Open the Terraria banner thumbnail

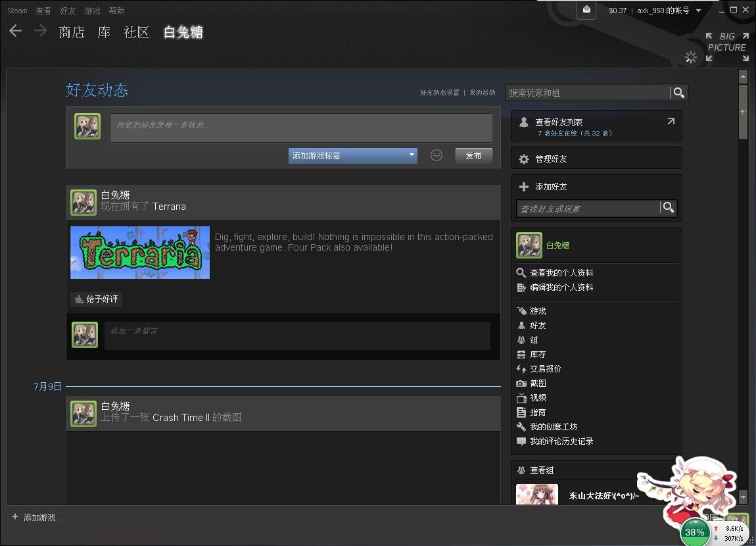[x=140, y=252]
